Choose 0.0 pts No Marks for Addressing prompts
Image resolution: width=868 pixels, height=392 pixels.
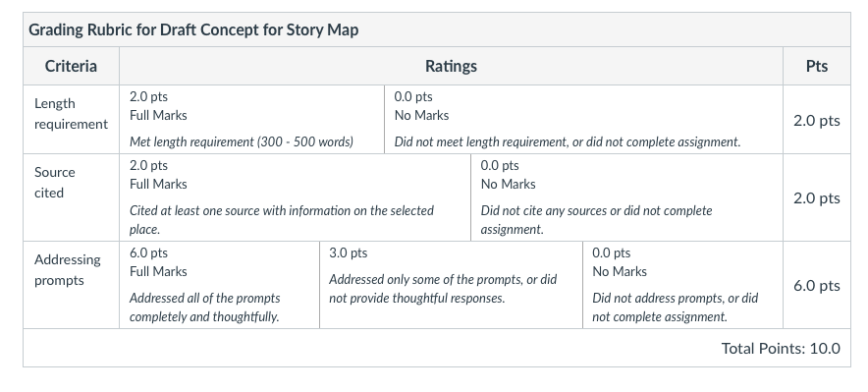click(682, 285)
